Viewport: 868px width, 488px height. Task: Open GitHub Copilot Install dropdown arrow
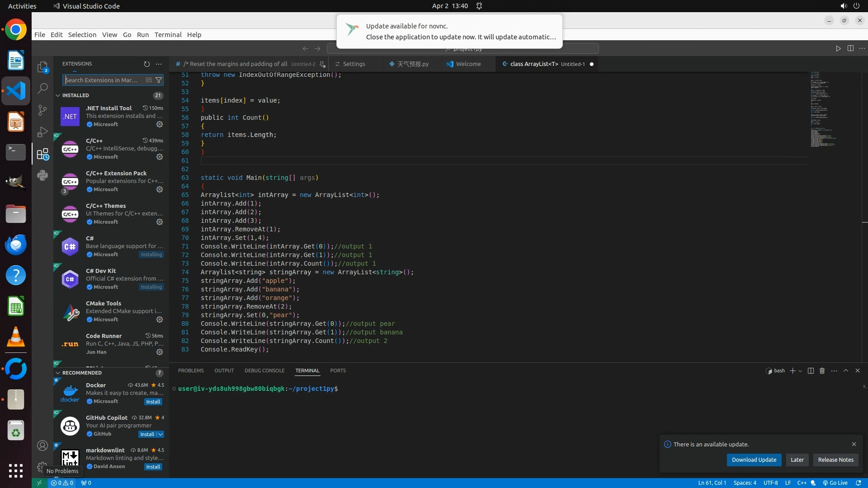point(160,434)
